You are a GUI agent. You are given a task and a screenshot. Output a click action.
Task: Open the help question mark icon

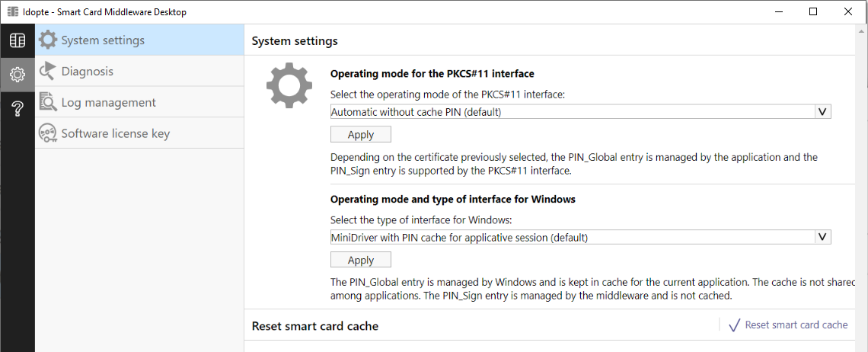click(18, 109)
